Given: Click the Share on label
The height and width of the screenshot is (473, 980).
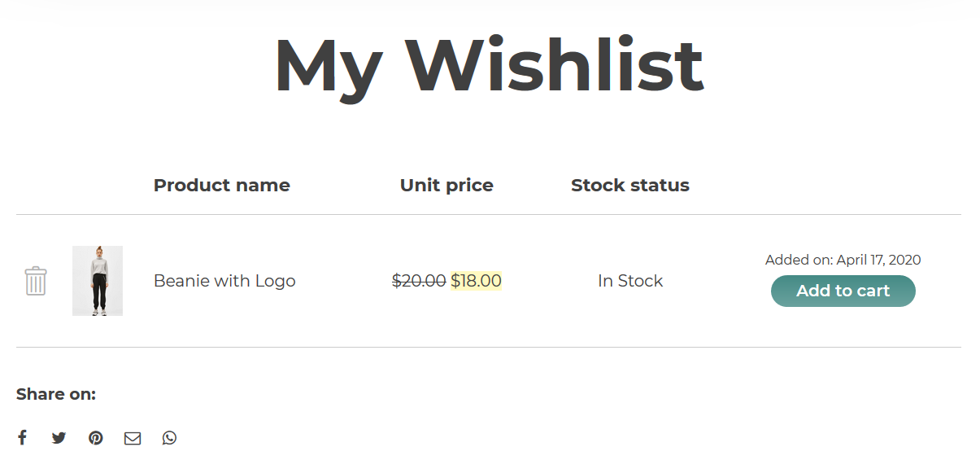Looking at the screenshot, I should 56,395.
